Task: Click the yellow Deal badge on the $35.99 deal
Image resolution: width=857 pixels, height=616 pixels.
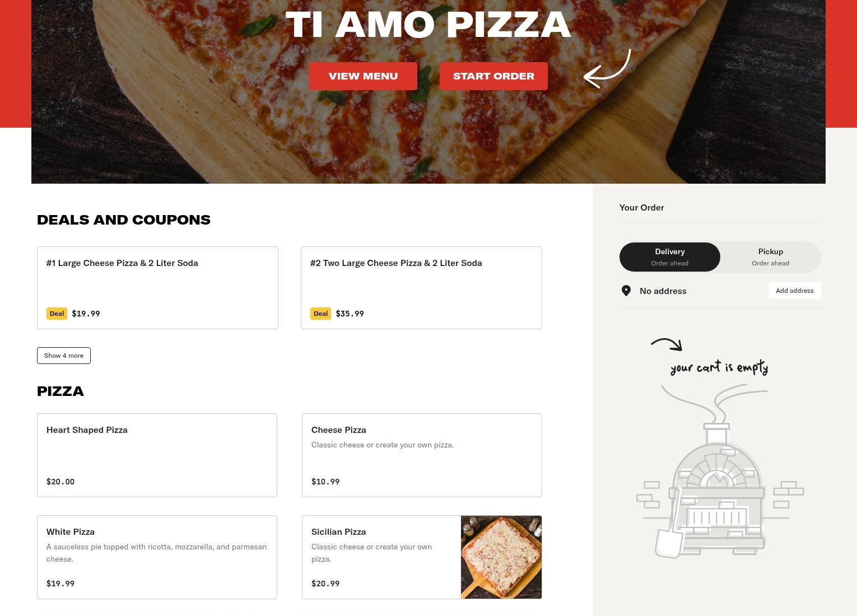Action: pos(320,314)
